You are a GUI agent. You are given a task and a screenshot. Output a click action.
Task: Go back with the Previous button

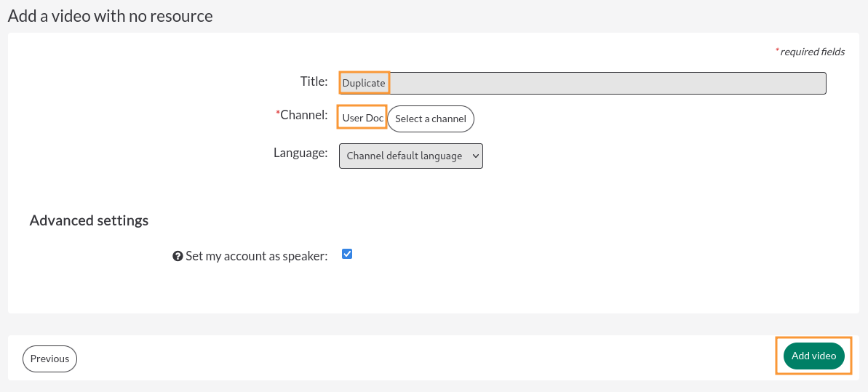pyautogui.click(x=49, y=359)
